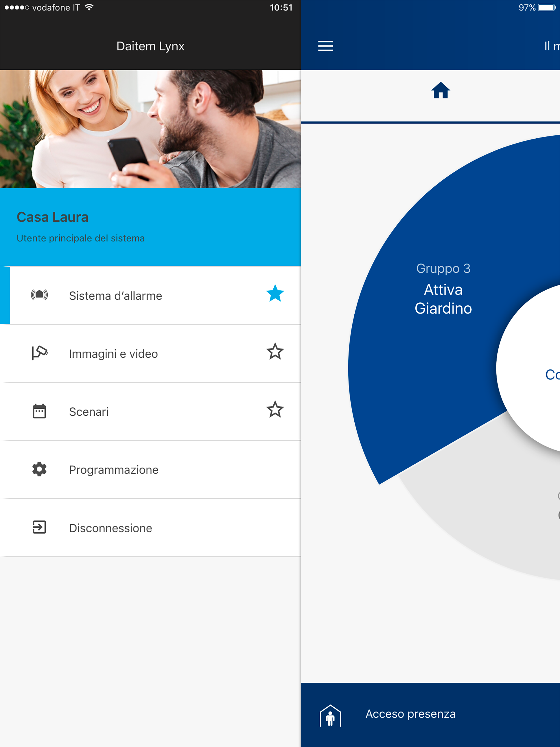The height and width of the screenshot is (747, 560).
Task: Click the security camera icon
Action: pos(40,353)
